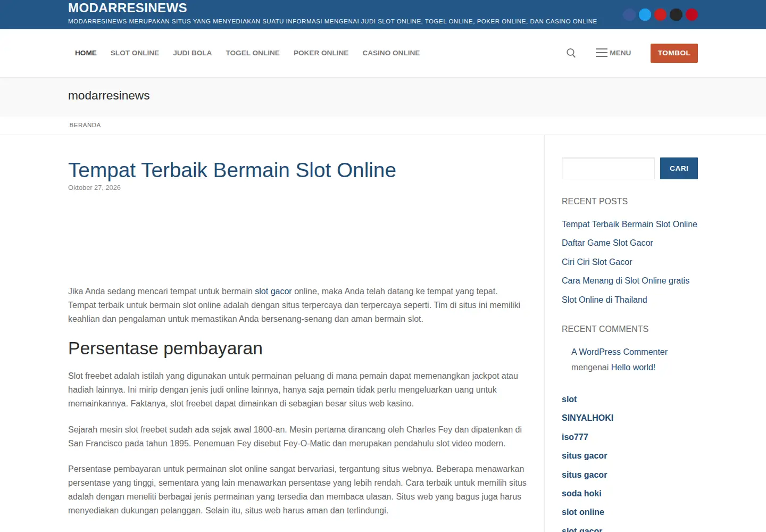
Task: Click the CARI search button
Action: click(679, 169)
